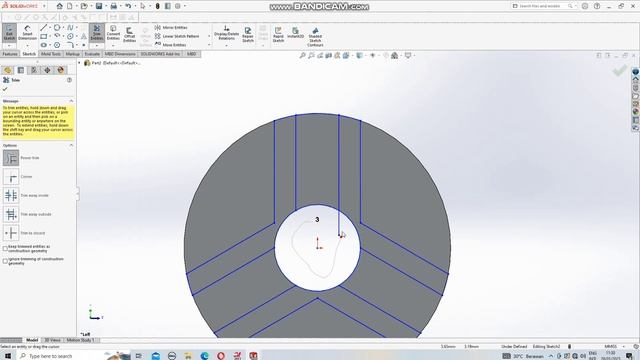
Task: Switch to the Mold Tools tab
Action: [x=51, y=54]
